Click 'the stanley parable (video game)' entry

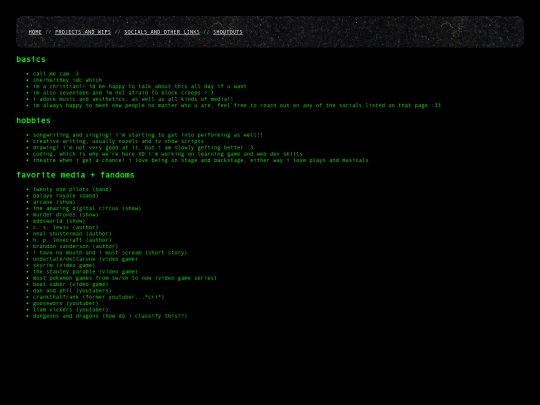pos(85,272)
